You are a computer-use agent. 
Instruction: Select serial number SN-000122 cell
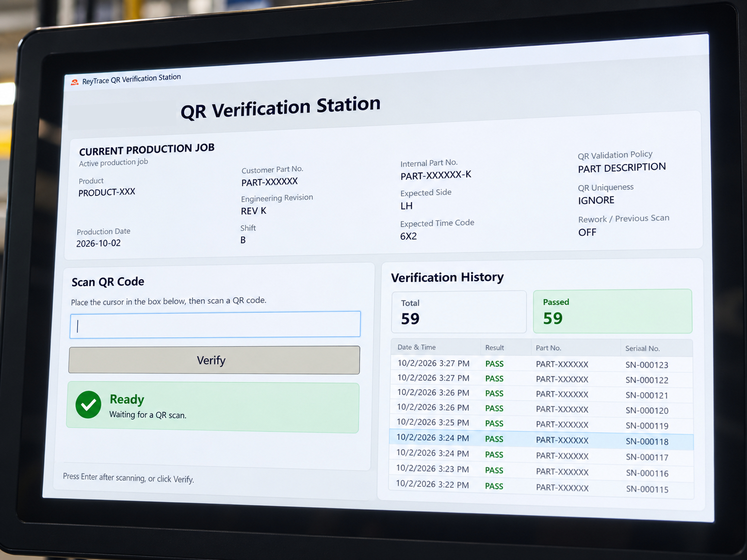(647, 380)
